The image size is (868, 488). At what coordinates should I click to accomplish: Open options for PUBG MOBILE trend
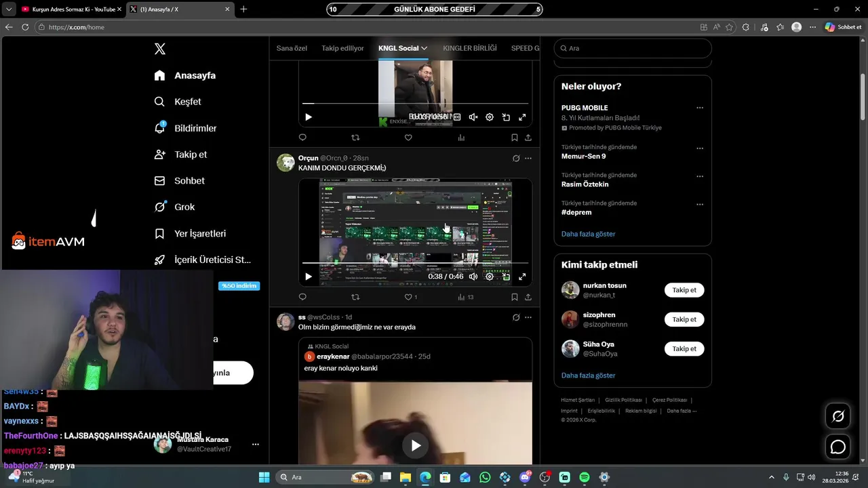click(x=700, y=108)
